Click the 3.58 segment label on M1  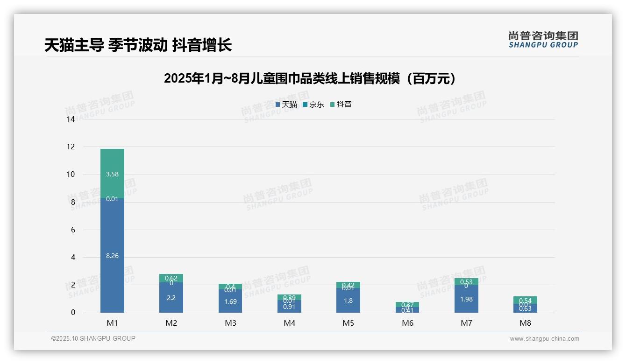[x=112, y=174]
